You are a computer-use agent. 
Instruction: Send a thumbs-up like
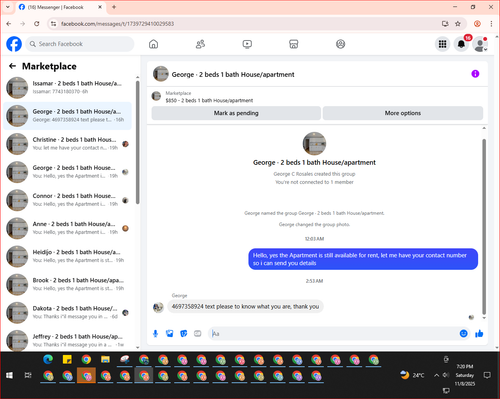coord(479,333)
